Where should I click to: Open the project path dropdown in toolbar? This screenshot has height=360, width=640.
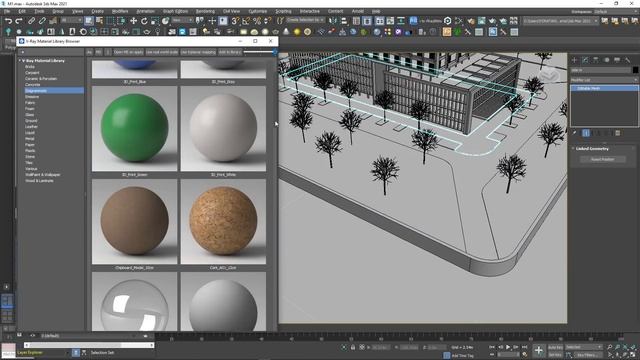(561, 20)
